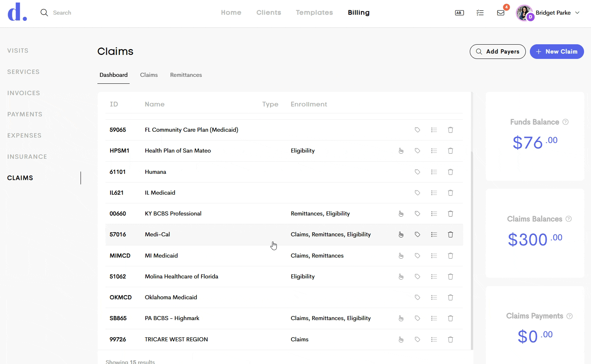
Task: Click hand icon for Health Plan of San Mateo
Action: (x=401, y=151)
